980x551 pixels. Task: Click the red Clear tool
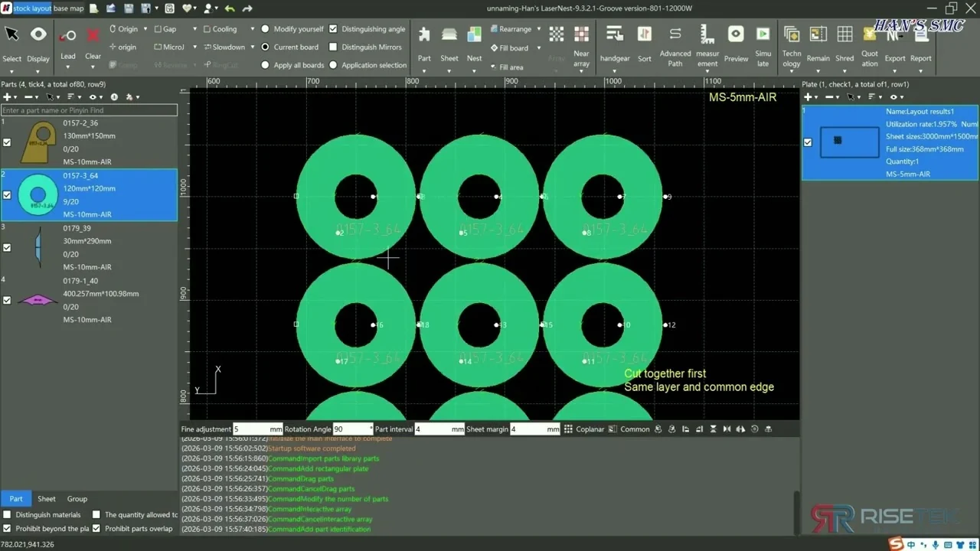93,36
